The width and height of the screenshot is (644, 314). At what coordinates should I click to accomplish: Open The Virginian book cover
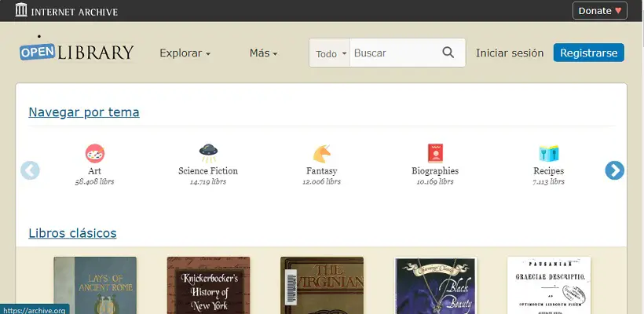pos(322,285)
